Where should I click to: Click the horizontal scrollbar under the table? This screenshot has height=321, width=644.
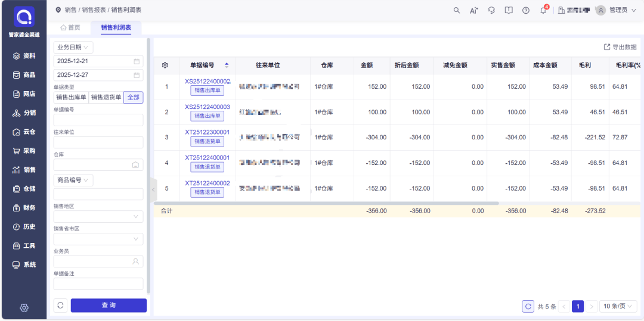pos(328,203)
